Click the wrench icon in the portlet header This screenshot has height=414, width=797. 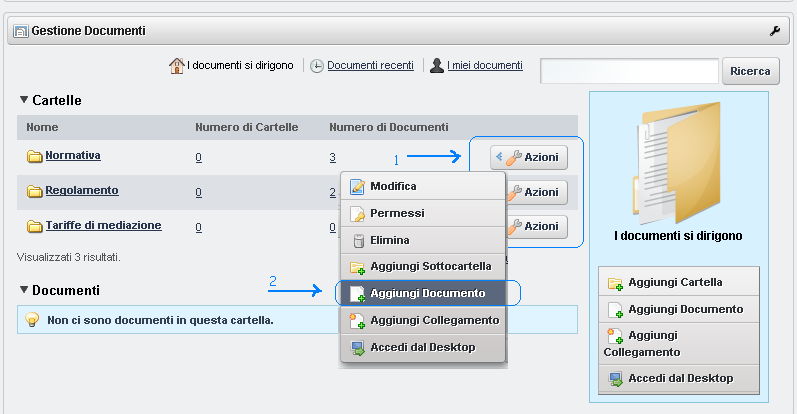(x=774, y=31)
